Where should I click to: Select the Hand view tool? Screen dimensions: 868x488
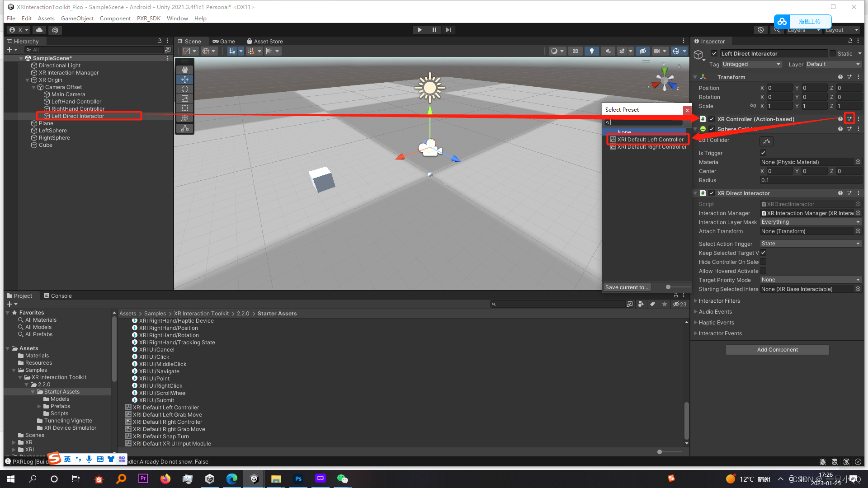pos(184,70)
